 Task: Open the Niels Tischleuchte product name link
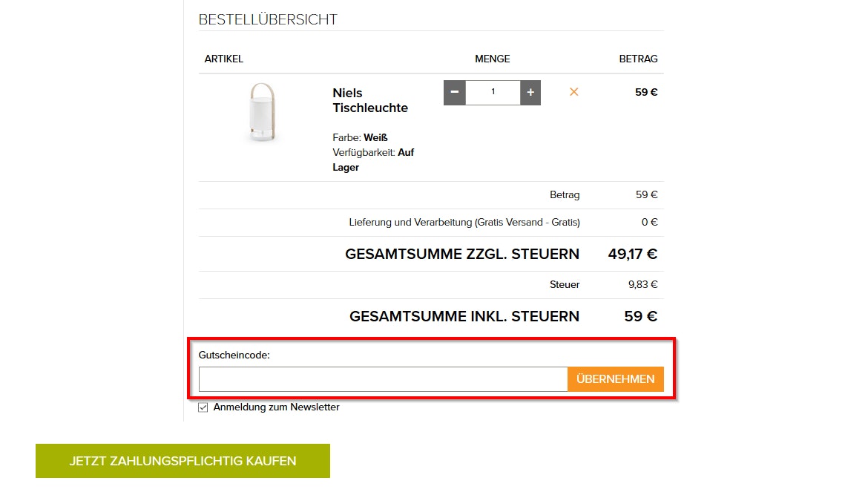(x=369, y=100)
